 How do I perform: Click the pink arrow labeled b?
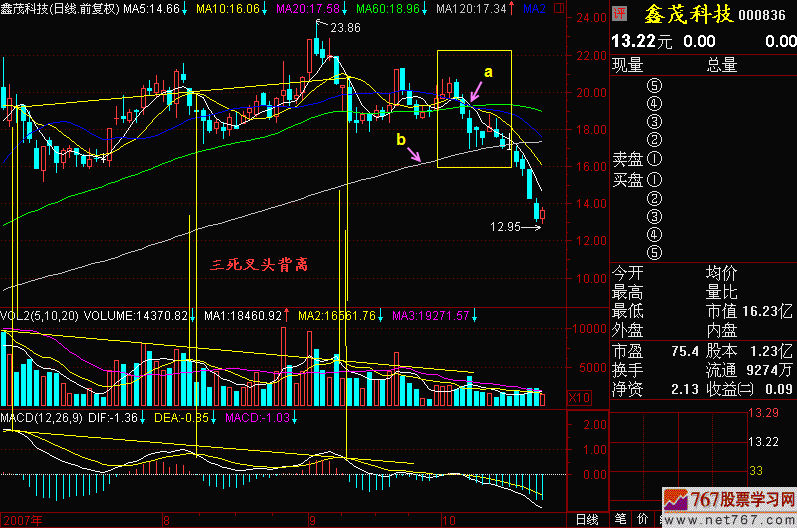[415, 153]
